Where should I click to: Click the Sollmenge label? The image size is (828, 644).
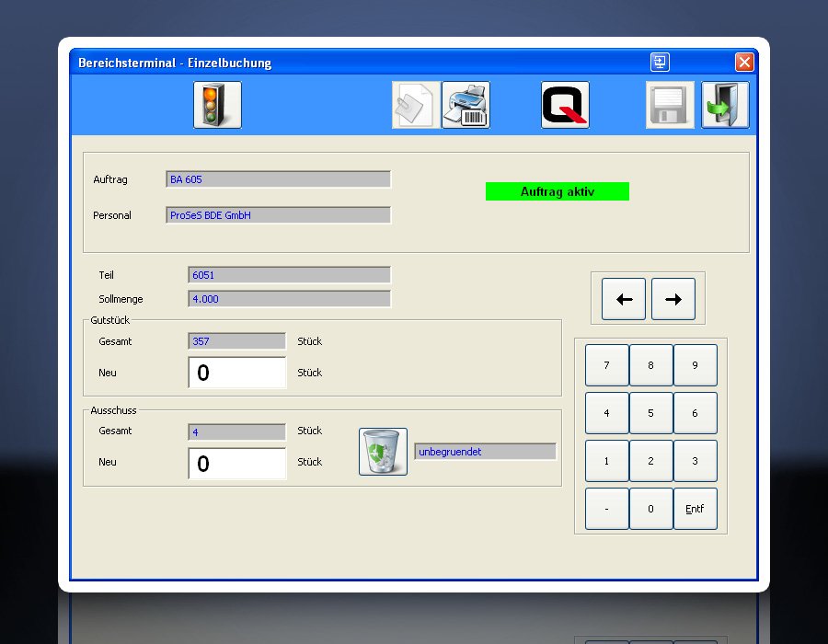point(121,299)
